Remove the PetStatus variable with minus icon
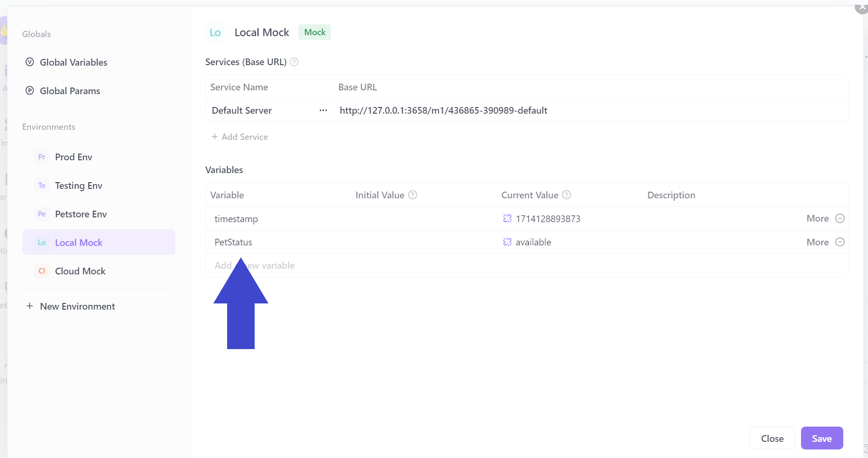 [x=840, y=242]
